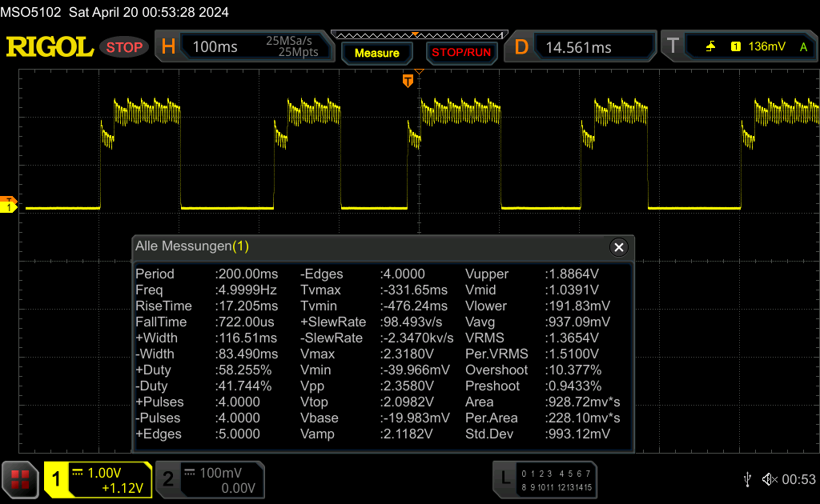Open the Measure menu button
Image resolution: width=820 pixels, height=504 pixels.
point(376,54)
